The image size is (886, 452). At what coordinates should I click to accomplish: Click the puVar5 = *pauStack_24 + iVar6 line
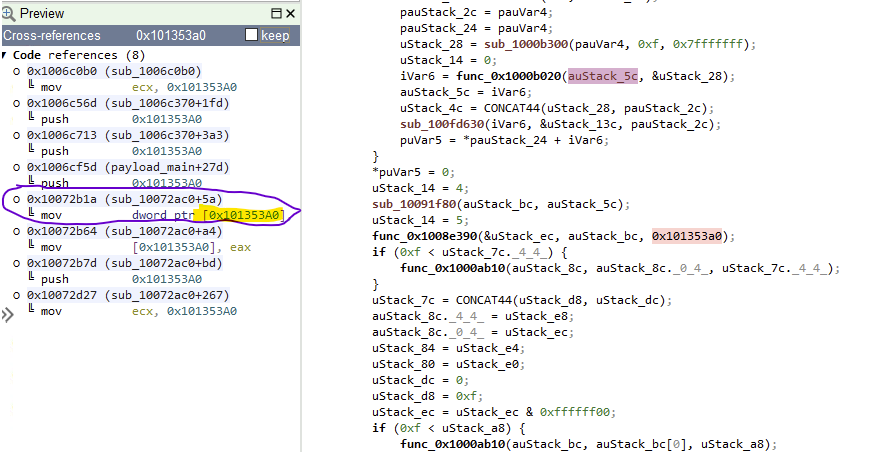click(x=505, y=140)
